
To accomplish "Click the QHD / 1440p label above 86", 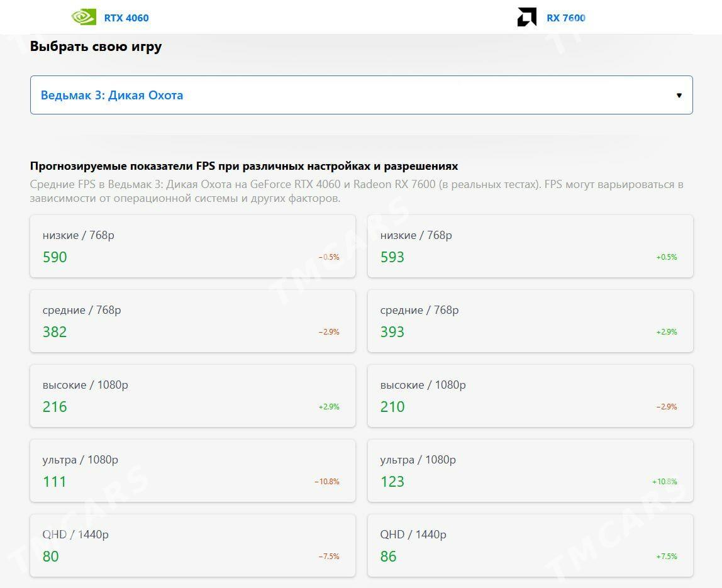I will (413, 535).
